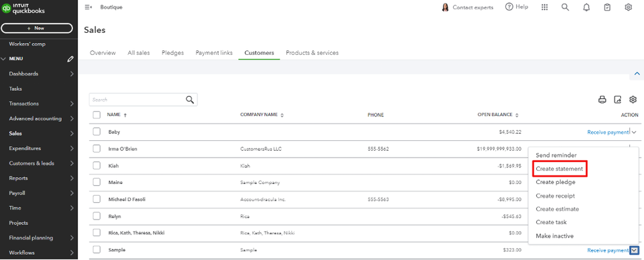
Task: Click the search magnifier in top bar
Action: coord(565,7)
